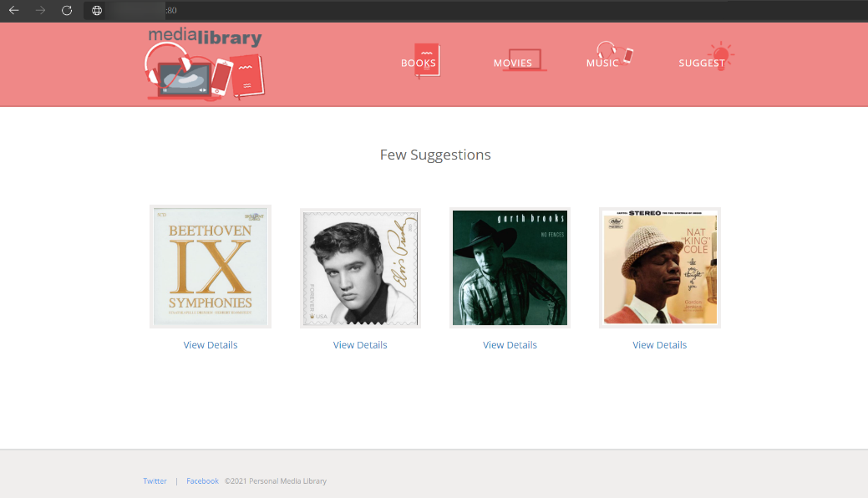Open the Twitter footer link
868x498 pixels.
pos(155,481)
